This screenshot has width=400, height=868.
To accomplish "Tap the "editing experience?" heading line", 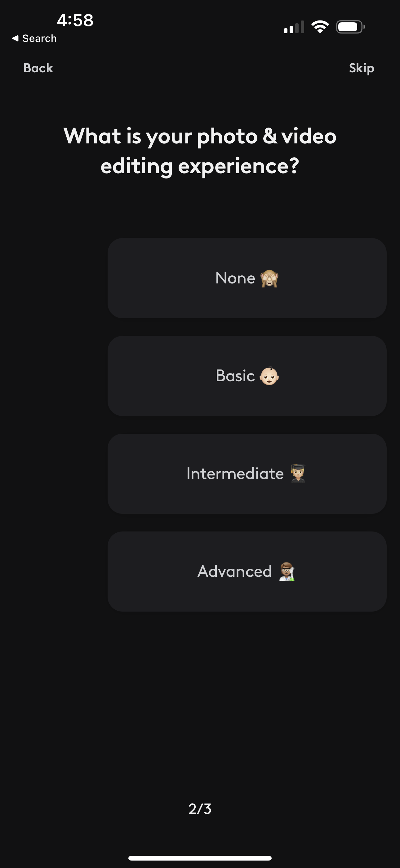I will pyautogui.click(x=200, y=166).
